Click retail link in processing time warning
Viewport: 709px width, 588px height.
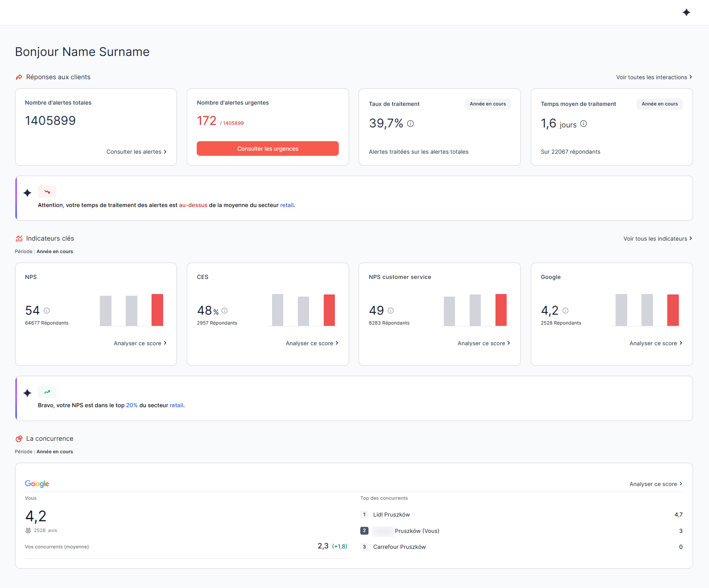click(x=287, y=205)
